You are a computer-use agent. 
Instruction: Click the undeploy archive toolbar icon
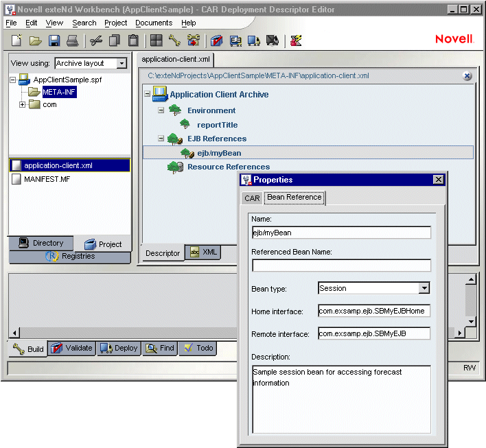[273, 40]
